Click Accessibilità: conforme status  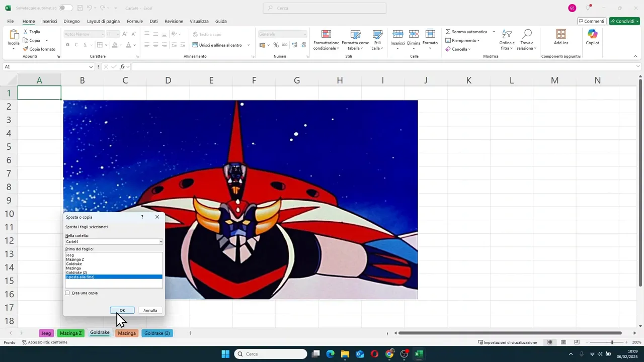(x=45, y=342)
